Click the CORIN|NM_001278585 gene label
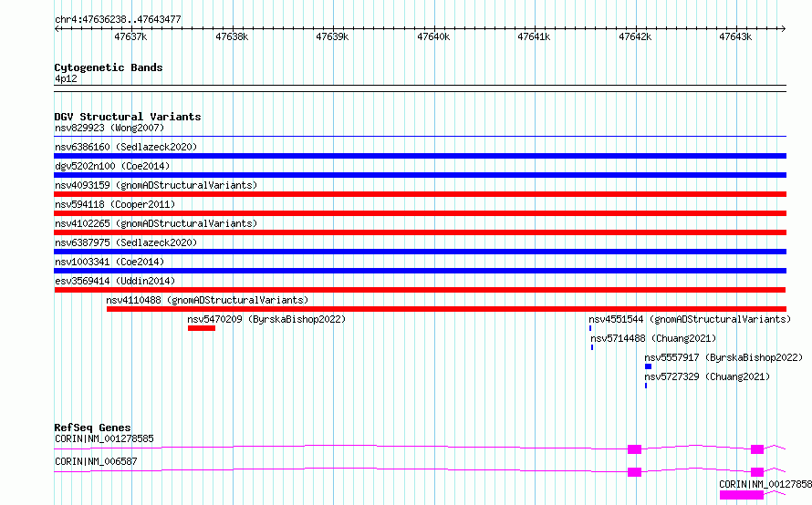The width and height of the screenshot is (812, 505). tap(104, 438)
